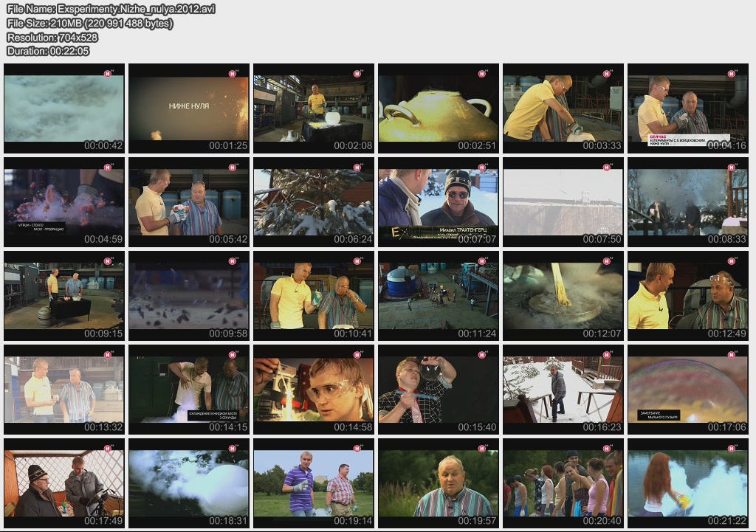Click the thumbnail timestamped 00:00:42
This screenshot has width=756, height=532.
click(64, 108)
